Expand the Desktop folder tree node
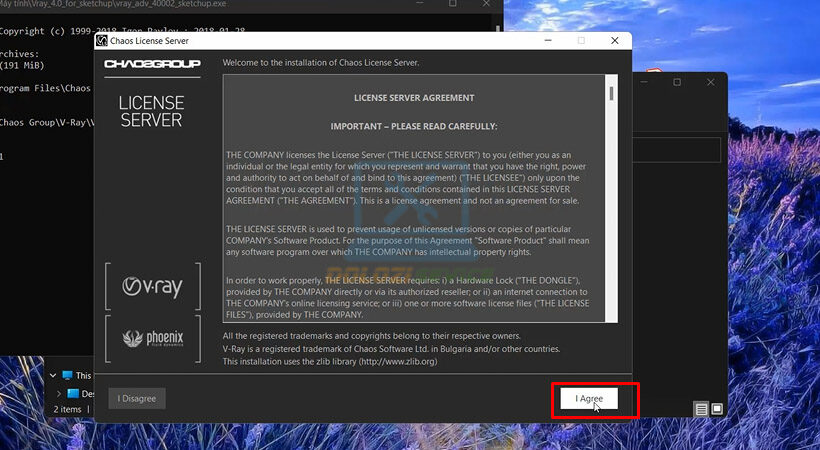Viewport: 820px width, 450px height. pos(59,393)
